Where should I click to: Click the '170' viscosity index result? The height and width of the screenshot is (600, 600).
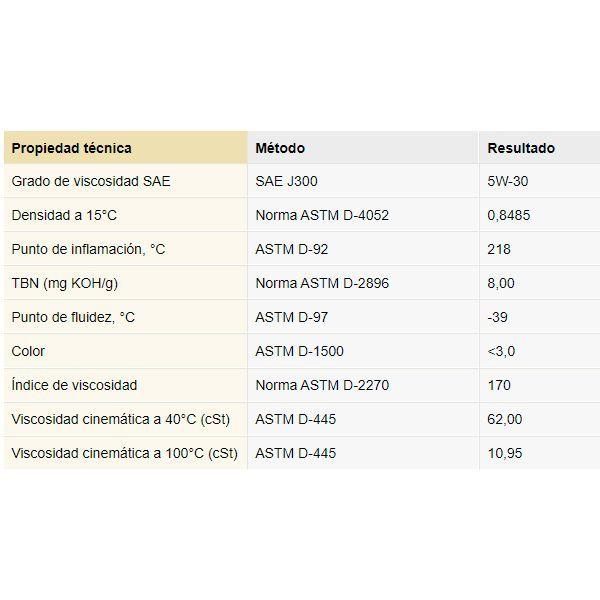pos(499,385)
